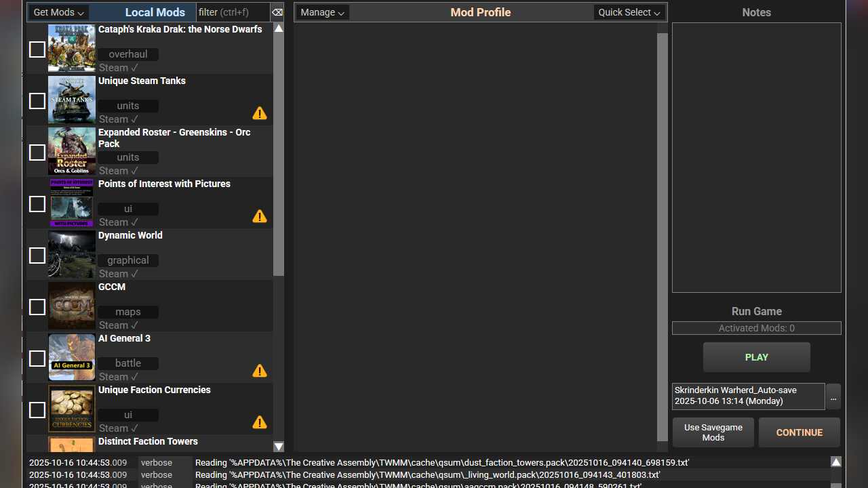Enable Cataph's Kraka Drak mod checkbox
This screenshot has width=868, height=488.
tap(37, 49)
